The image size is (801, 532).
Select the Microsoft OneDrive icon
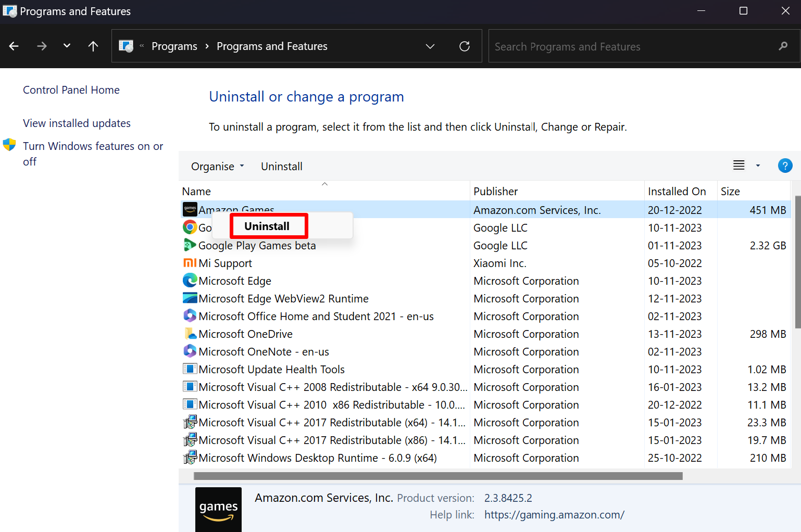(190, 333)
